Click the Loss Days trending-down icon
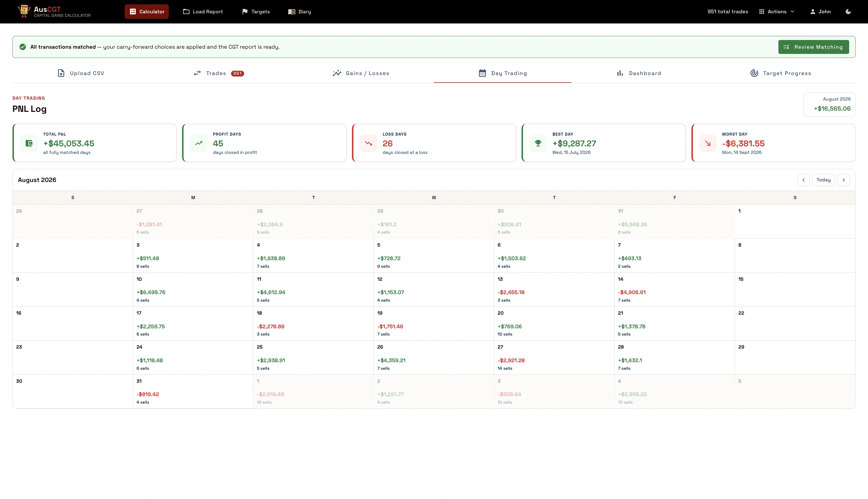The image size is (868, 499). [x=368, y=143]
